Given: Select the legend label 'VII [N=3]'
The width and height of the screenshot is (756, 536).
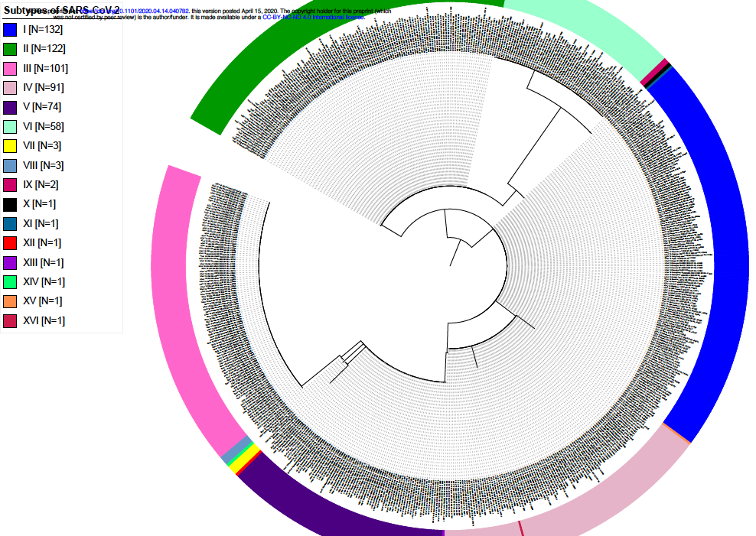Looking at the screenshot, I should click(x=42, y=146).
